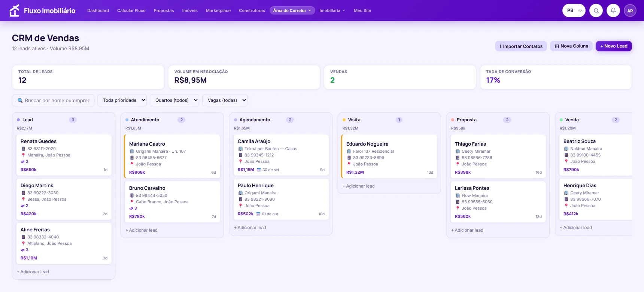Click the Taxa de Conversão 17% value

493,80
